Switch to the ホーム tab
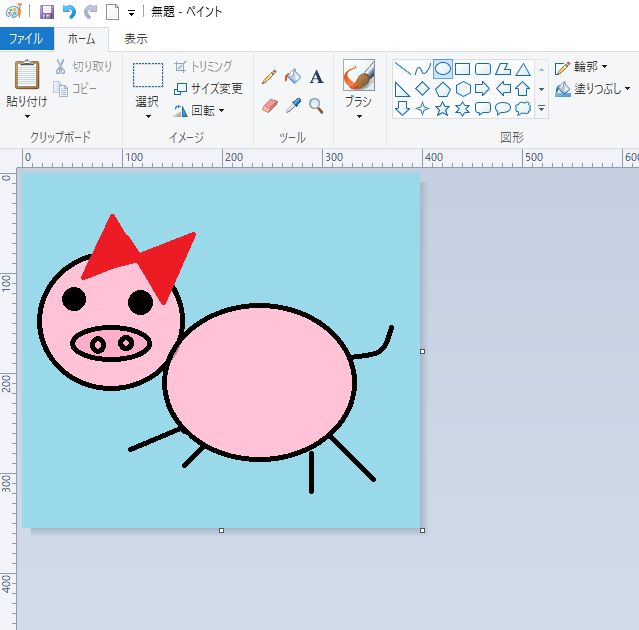Screen dimensions: 639x630 [81, 39]
